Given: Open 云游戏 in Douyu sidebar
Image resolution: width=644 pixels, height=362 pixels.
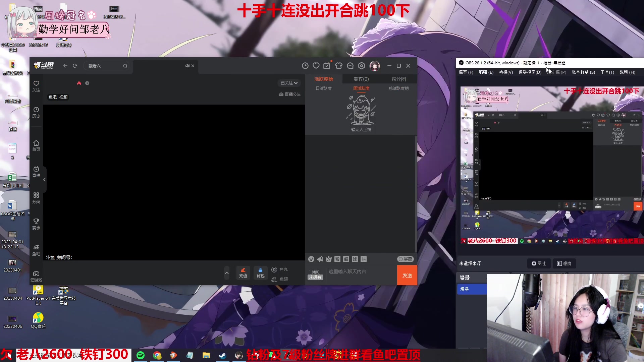Looking at the screenshot, I should 36,276.
